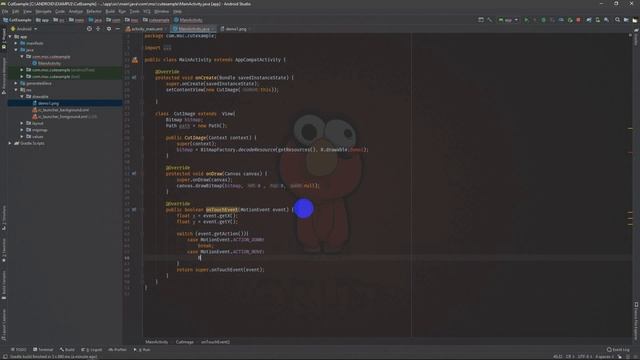
Task: Open the View menu
Action: [x=27, y=11]
